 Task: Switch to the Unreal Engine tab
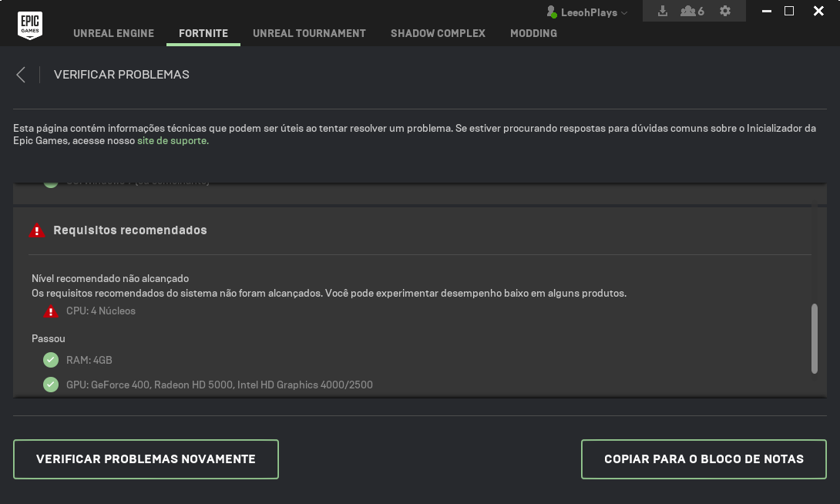113,33
